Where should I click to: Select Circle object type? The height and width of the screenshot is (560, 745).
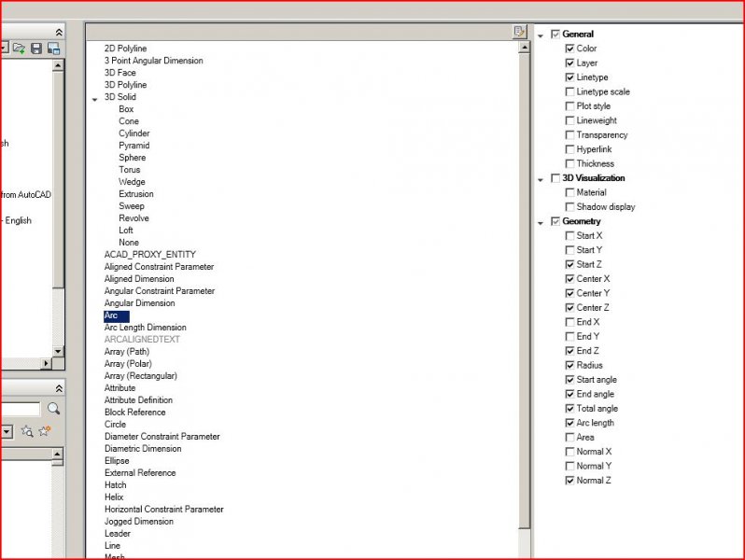tap(115, 424)
